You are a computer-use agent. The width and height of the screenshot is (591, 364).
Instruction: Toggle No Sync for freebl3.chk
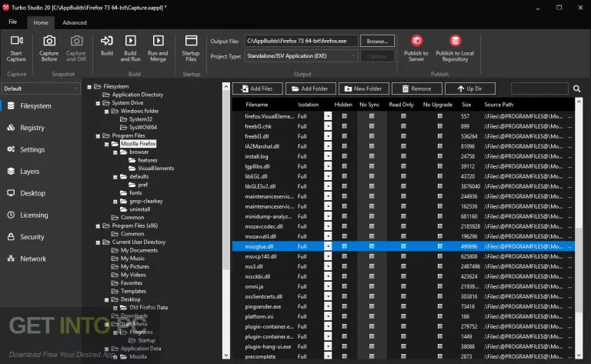[x=372, y=126]
